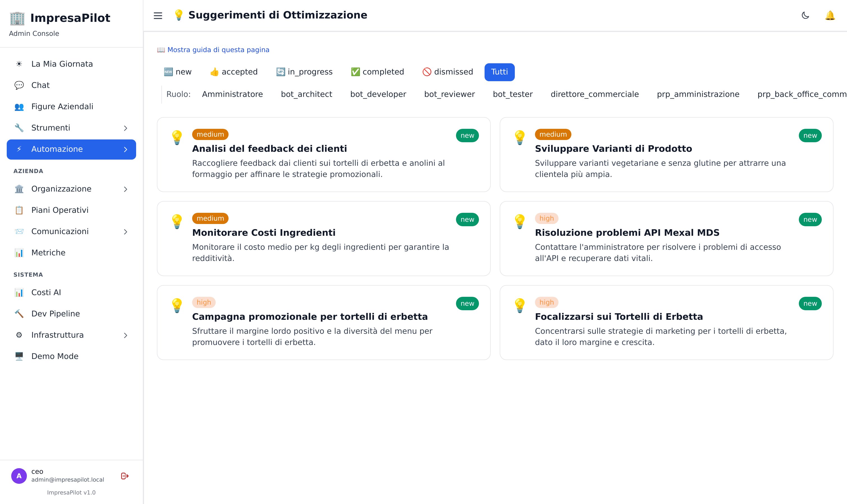
Task: Click the Metriche chart icon
Action: pos(19,253)
